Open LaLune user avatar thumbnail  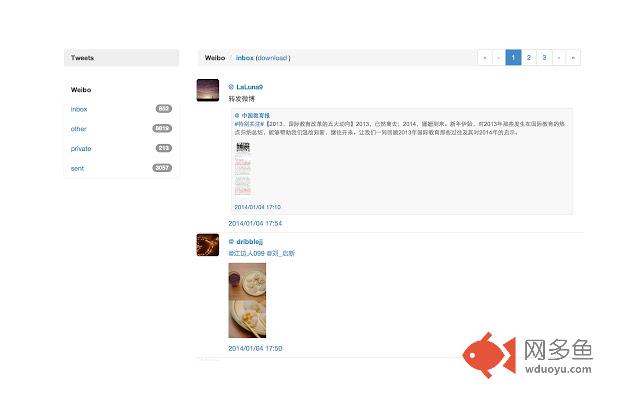[208, 90]
